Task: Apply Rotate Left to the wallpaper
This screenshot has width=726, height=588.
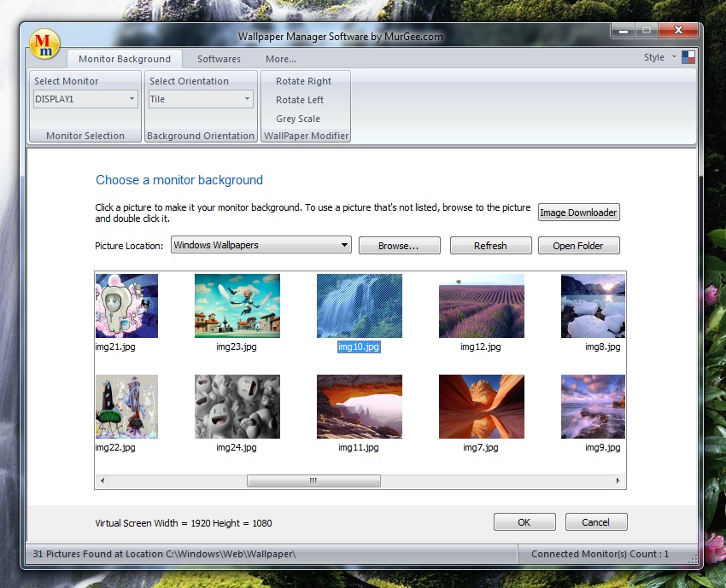Action: click(x=301, y=100)
